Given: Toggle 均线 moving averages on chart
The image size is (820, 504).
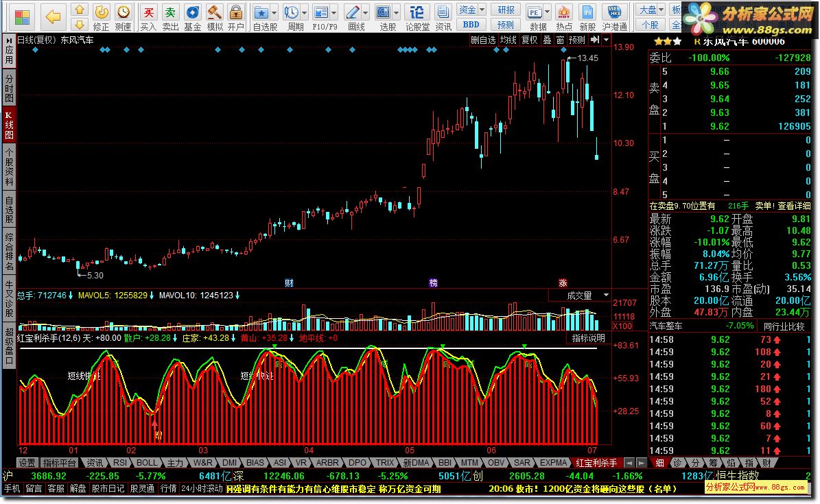Looking at the screenshot, I should point(508,40).
